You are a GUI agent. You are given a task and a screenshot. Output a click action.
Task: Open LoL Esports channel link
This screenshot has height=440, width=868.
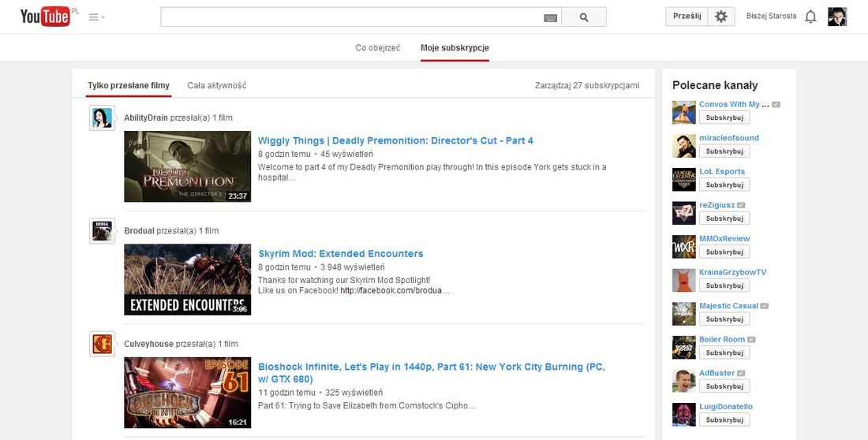722,172
